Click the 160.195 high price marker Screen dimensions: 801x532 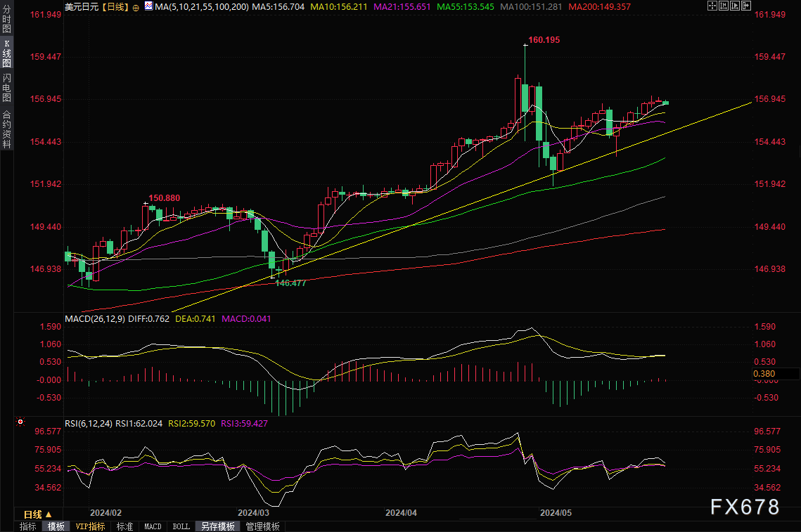pos(544,40)
